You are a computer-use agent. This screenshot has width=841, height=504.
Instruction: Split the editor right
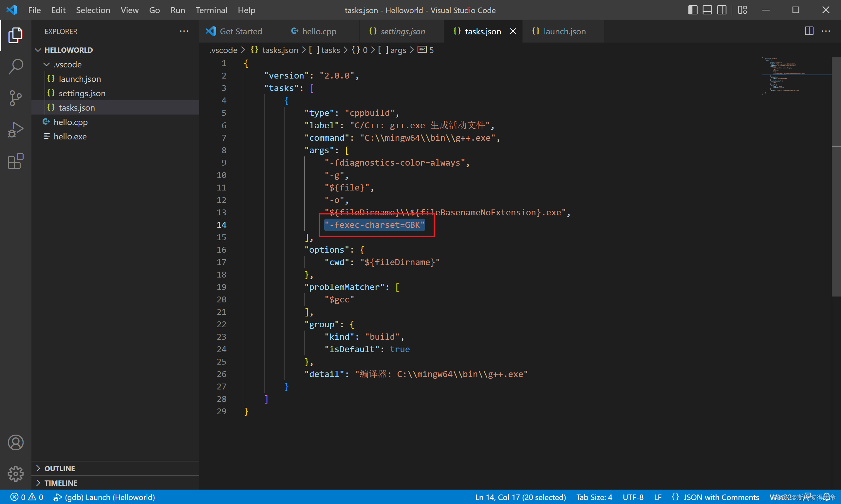[809, 31]
